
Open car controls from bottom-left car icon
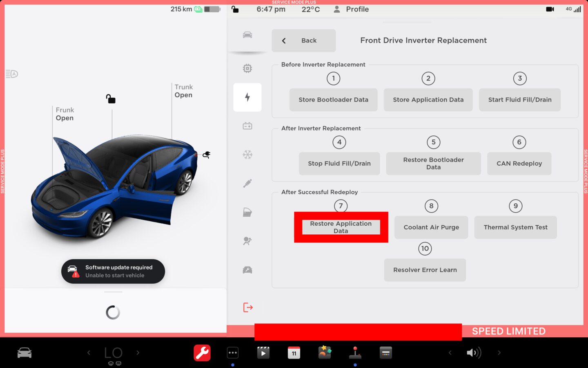click(24, 352)
